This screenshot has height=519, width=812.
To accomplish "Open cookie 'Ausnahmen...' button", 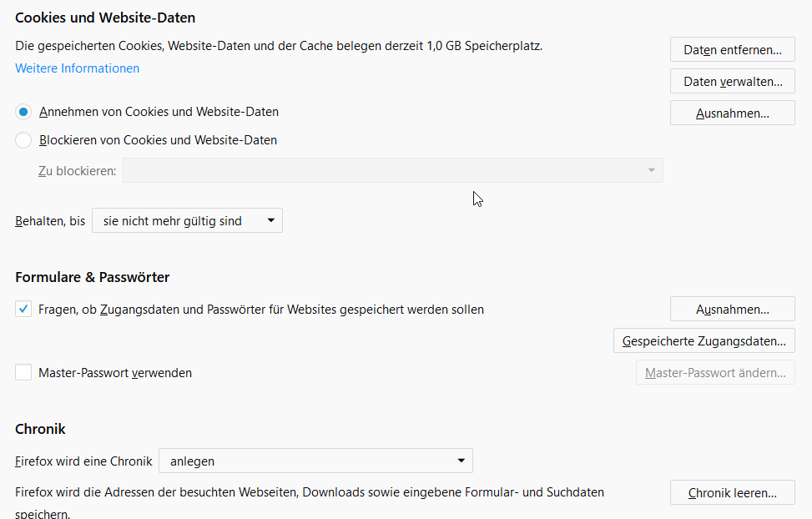I will [732, 113].
